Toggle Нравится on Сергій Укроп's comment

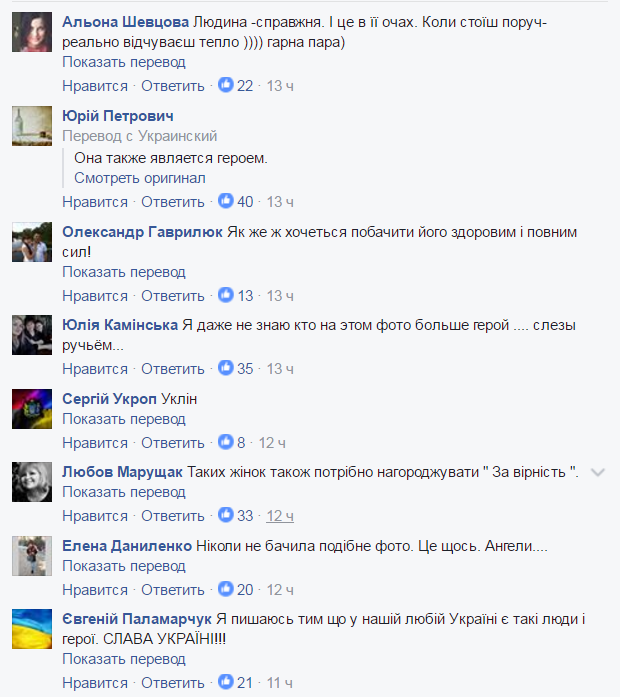[95, 442]
